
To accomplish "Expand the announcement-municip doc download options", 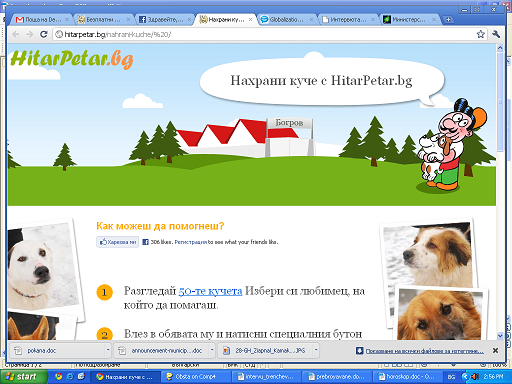I will point(212,350).
